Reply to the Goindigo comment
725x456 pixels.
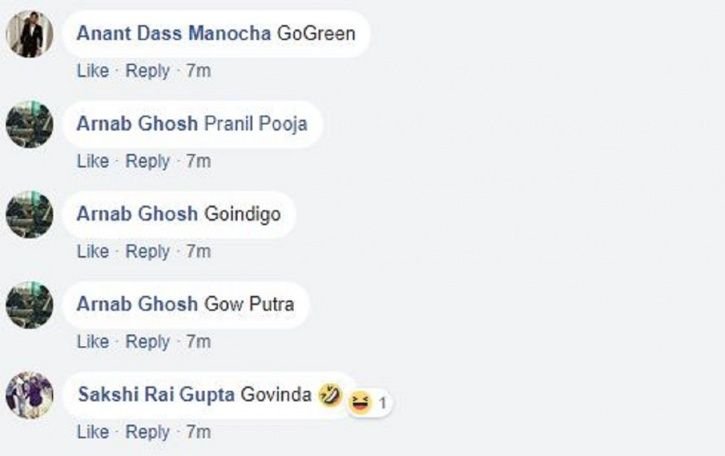coord(147,252)
